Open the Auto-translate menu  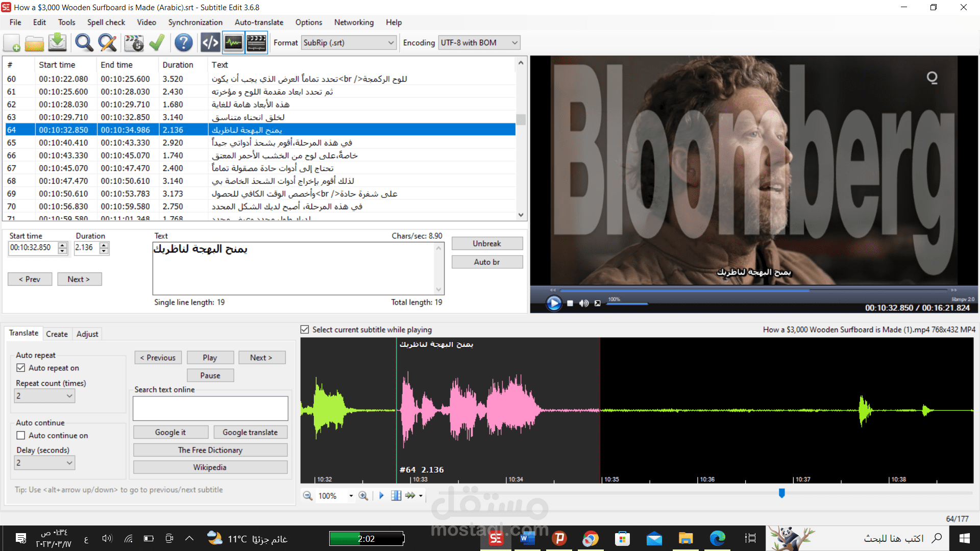(x=259, y=22)
